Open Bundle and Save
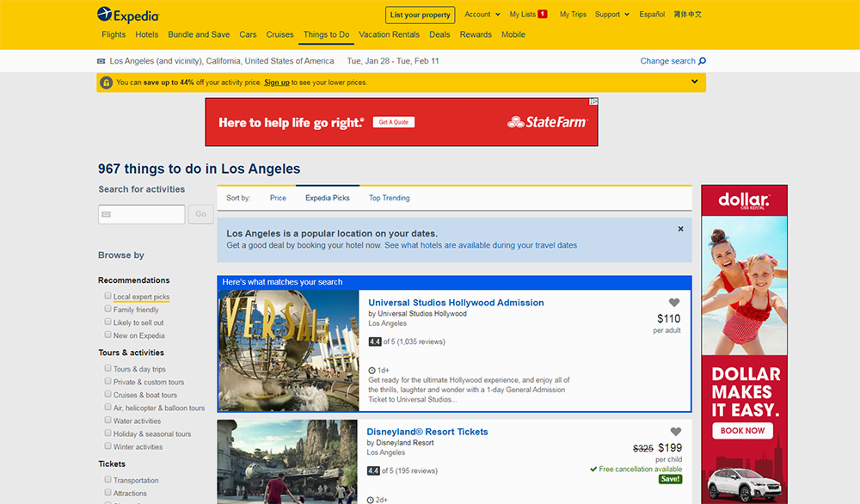The image size is (860, 504). point(199,34)
